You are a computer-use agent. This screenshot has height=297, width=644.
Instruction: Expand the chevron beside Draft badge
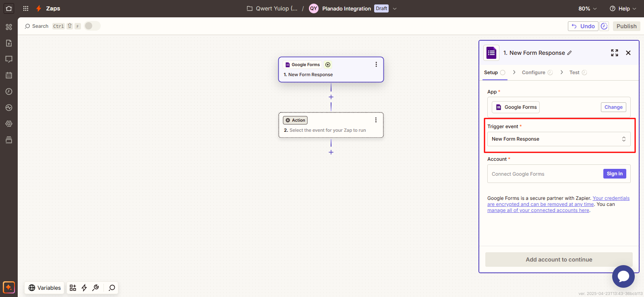coord(395,8)
